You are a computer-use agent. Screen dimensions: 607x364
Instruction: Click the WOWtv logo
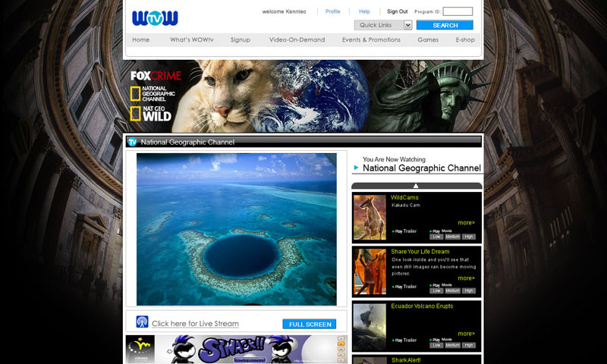[155, 17]
